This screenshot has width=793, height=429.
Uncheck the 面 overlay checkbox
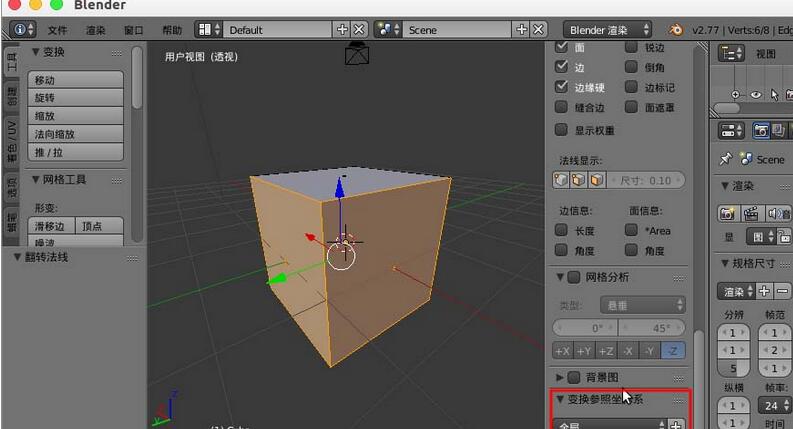click(561, 47)
